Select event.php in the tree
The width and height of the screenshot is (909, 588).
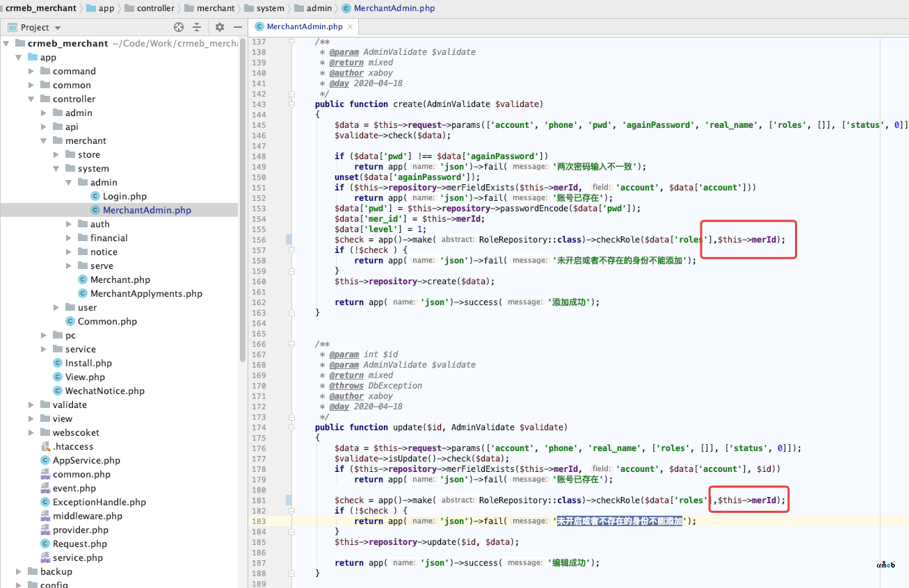pyautogui.click(x=74, y=488)
